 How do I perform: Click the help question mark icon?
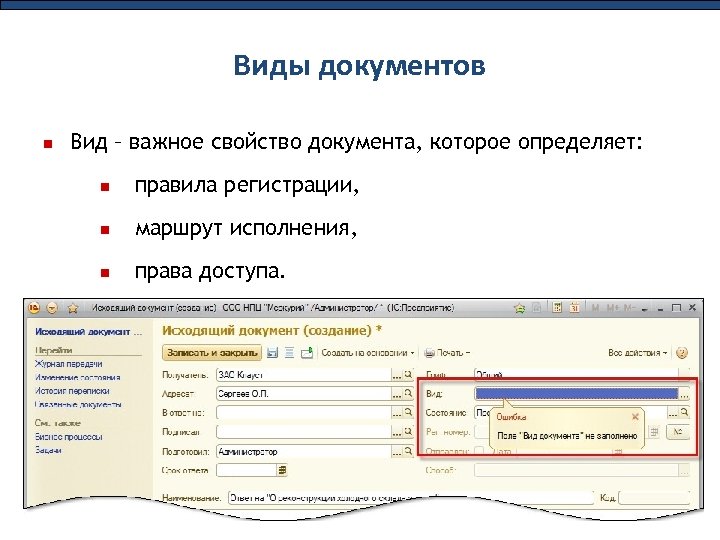(x=682, y=353)
